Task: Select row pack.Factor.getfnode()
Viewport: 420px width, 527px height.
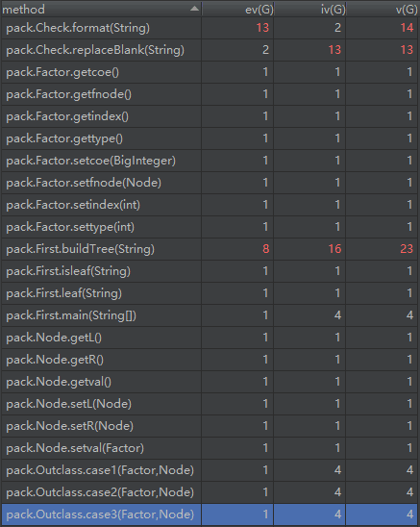Action: pos(210,94)
